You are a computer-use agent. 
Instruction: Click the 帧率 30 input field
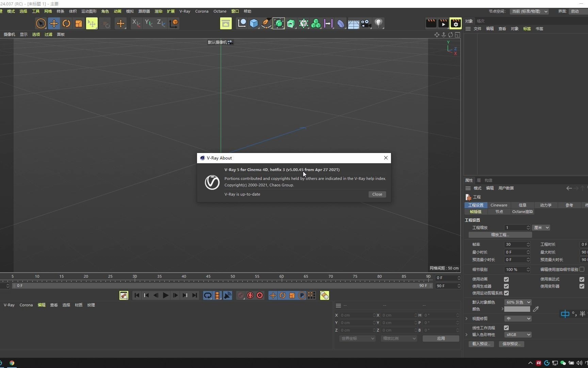(515, 244)
